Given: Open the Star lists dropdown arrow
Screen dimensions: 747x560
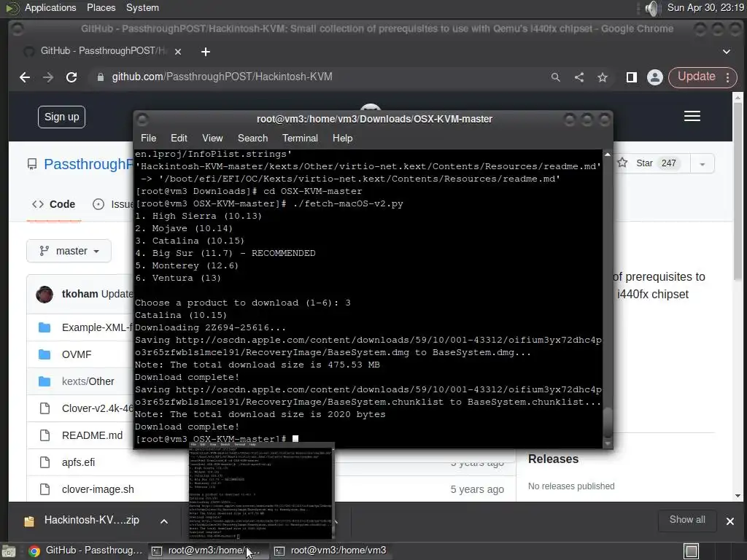Looking at the screenshot, I should click(703, 164).
